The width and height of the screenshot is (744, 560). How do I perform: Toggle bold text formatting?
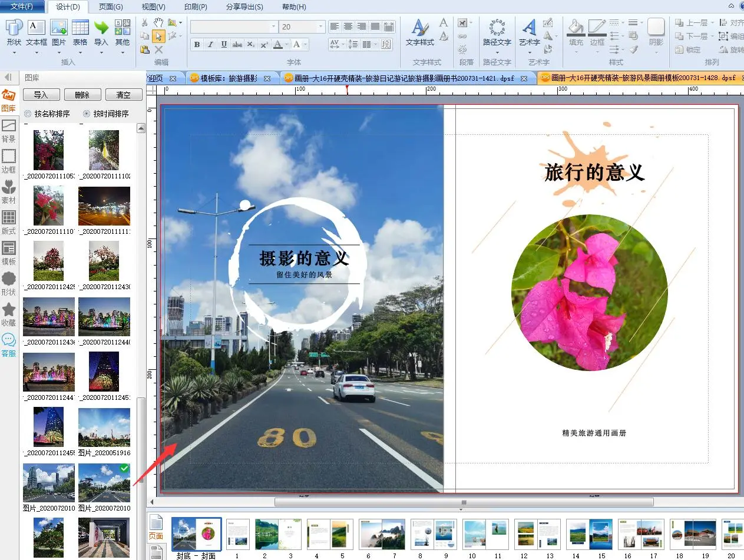(x=197, y=44)
